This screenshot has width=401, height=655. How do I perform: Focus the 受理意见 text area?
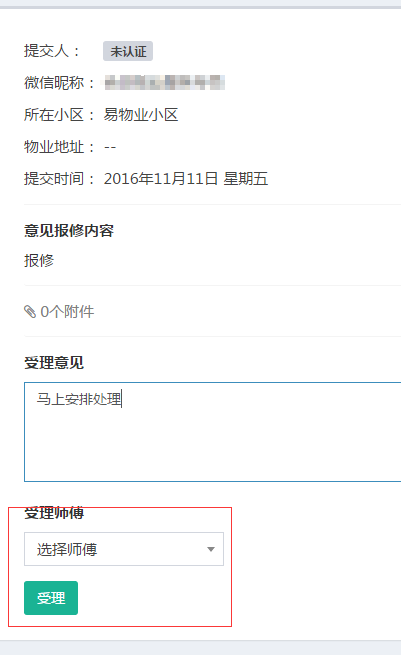pos(213,432)
